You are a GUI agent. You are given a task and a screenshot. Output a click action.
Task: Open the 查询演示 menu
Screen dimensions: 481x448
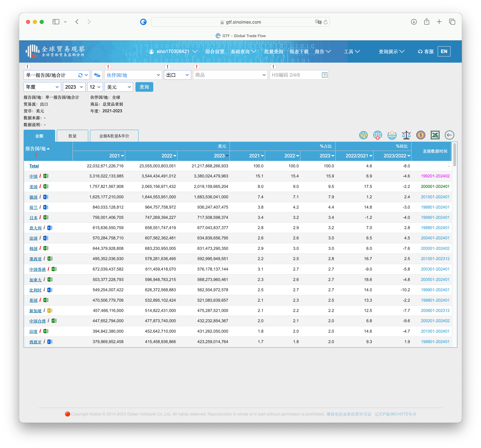tap(391, 52)
